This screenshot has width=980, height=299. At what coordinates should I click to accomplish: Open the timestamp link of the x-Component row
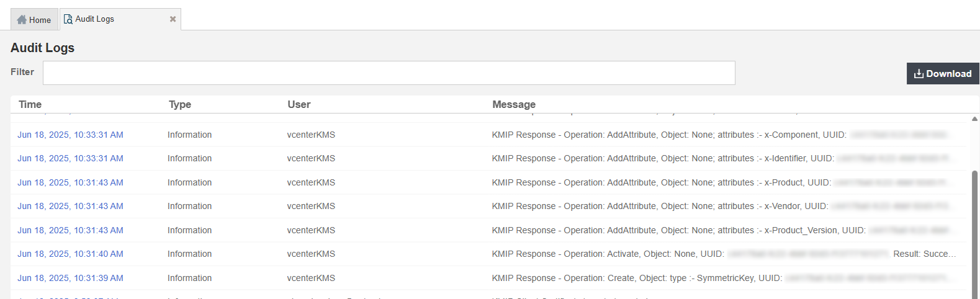70,135
